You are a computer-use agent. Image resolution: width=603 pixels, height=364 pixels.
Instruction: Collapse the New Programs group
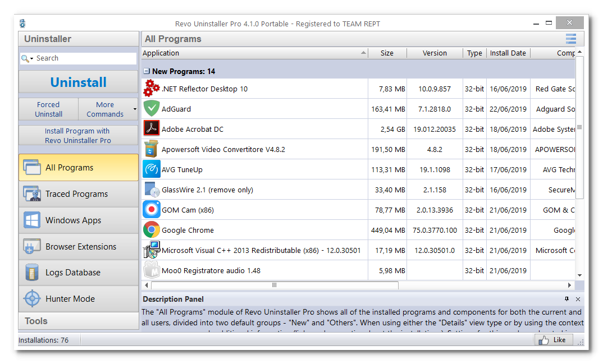pyautogui.click(x=147, y=71)
